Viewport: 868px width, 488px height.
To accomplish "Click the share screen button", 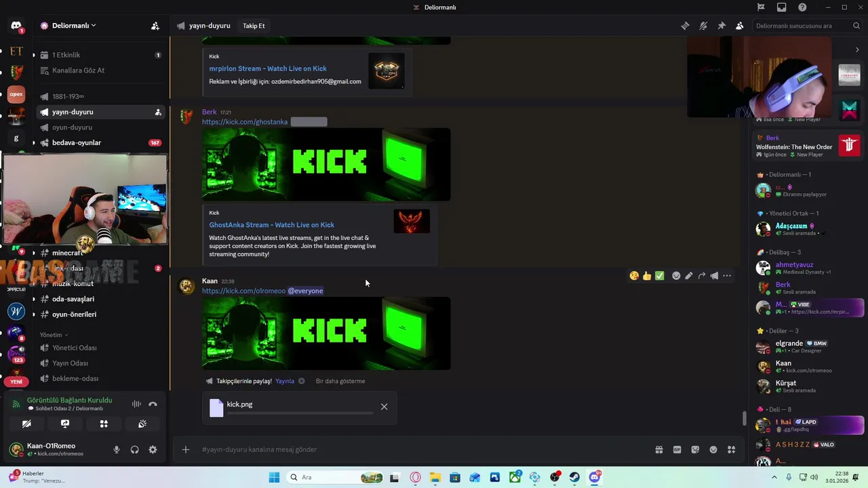I will [65, 424].
